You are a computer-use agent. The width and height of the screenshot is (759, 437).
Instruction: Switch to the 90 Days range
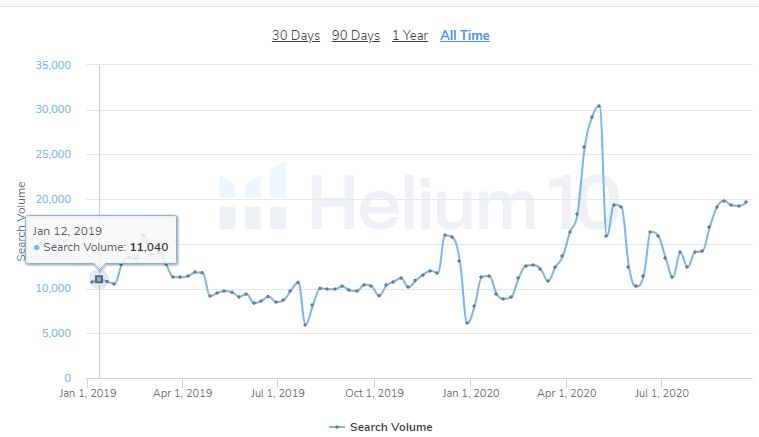[x=356, y=36]
